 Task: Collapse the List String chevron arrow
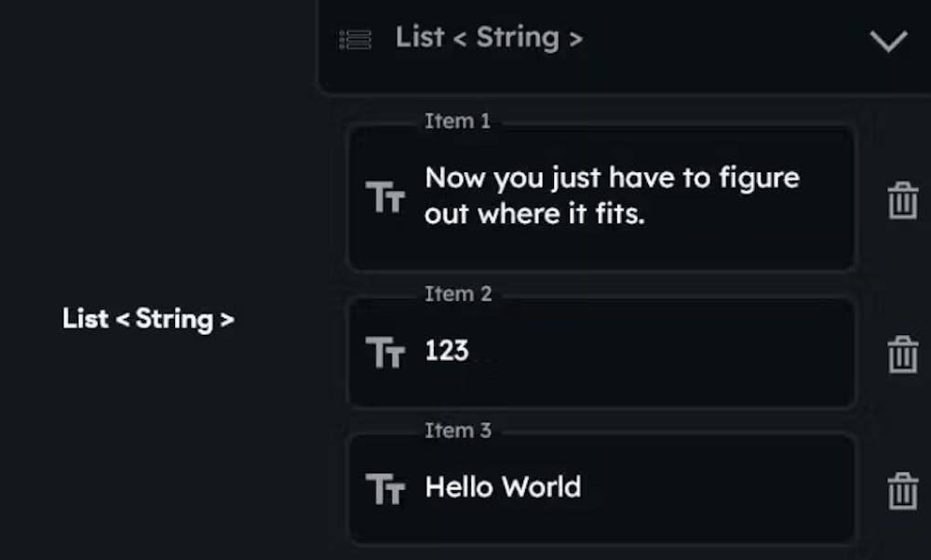point(888,41)
